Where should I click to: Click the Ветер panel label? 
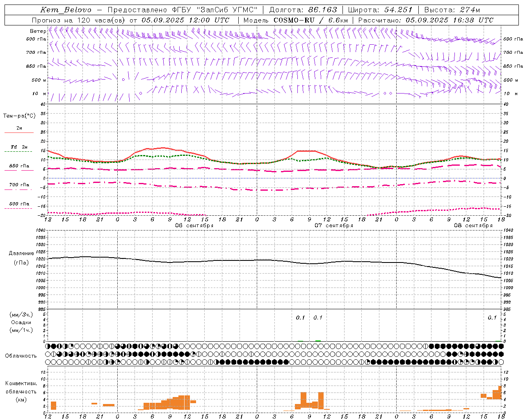(x=38, y=31)
